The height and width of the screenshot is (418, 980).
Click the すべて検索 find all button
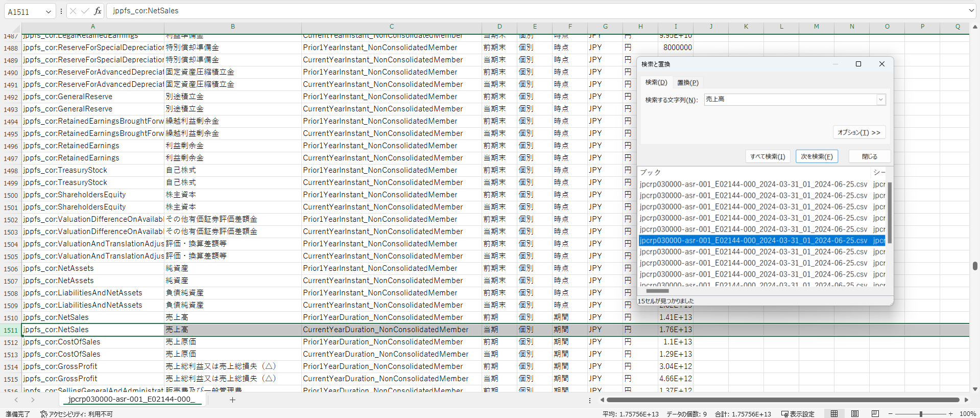[767, 156]
